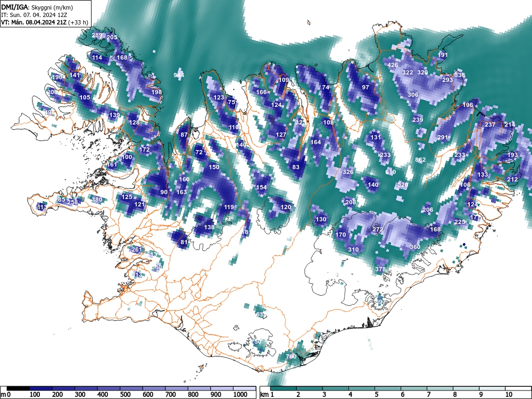This screenshot has width=532, height=399.
Task: Click the visibility value '272' on the map
Action: pos(378,229)
